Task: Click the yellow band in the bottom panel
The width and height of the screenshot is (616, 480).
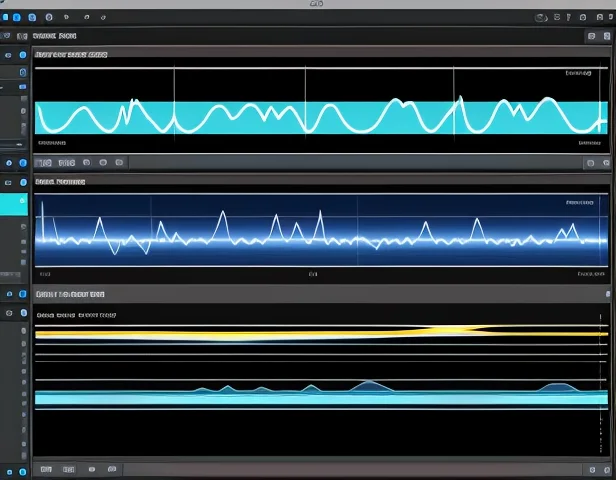Action: pyautogui.click(x=321, y=333)
